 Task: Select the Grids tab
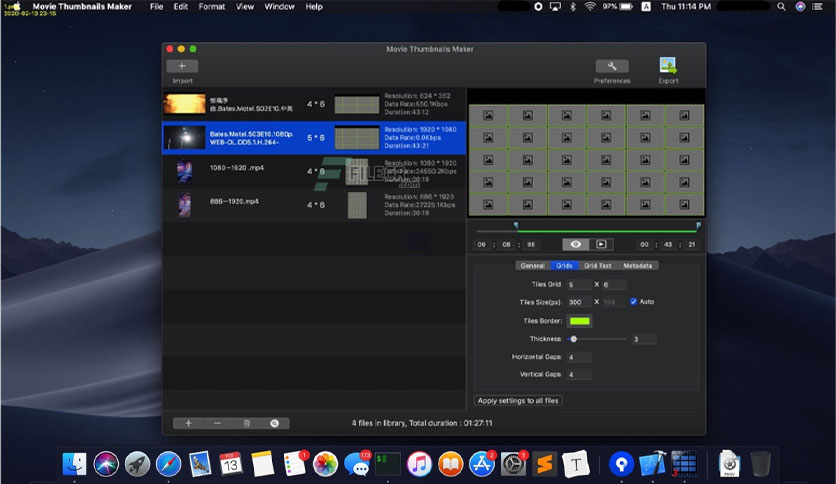click(x=564, y=265)
